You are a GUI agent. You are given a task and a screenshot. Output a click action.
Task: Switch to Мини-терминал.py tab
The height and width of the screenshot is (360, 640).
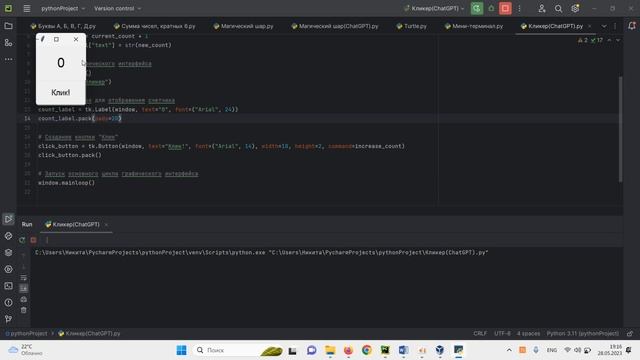point(473,26)
